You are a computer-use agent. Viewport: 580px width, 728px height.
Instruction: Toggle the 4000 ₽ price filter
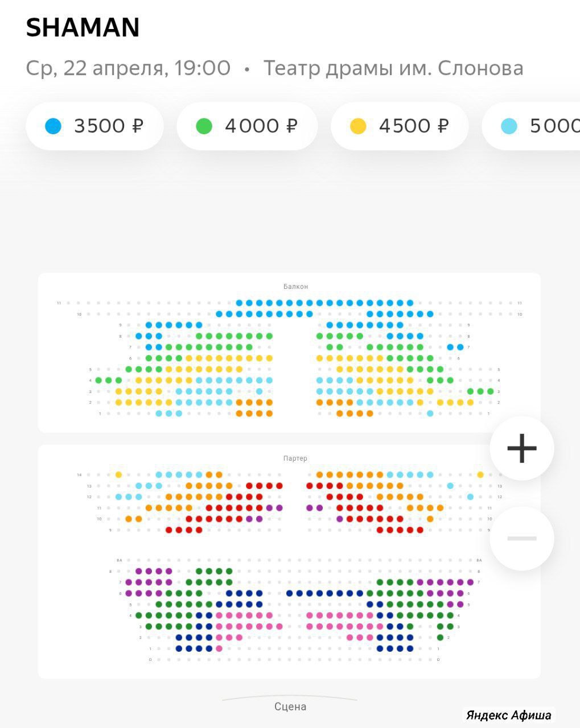247,126
